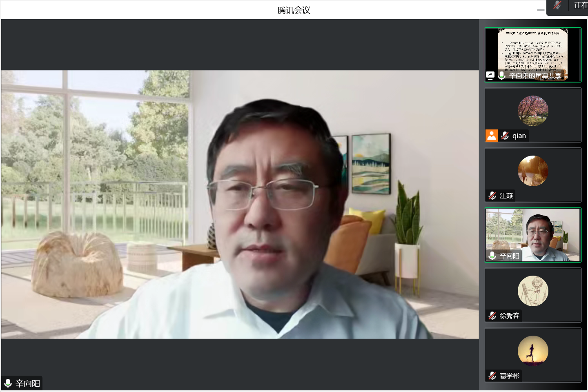This screenshot has width=588, height=392.
Task: Select 江燕's sunset road avatar
Action: point(533,171)
